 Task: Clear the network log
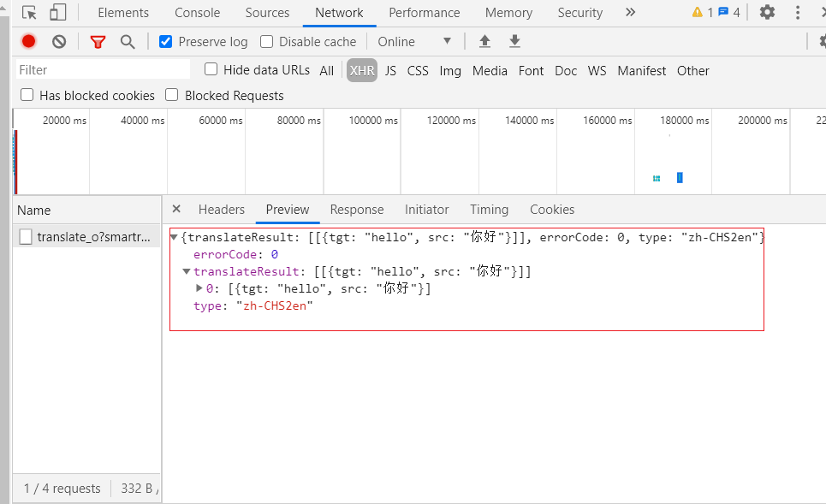59,42
